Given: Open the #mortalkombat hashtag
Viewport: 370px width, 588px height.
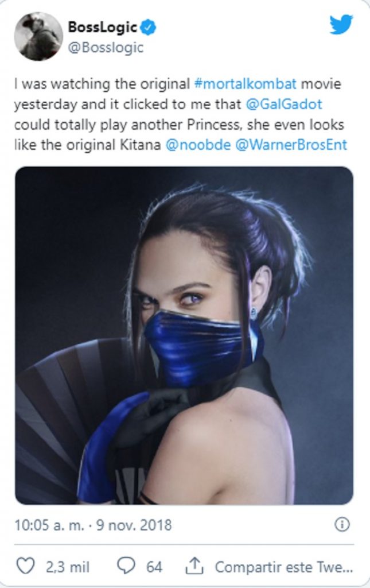Looking at the screenshot, I should (246, 84).
